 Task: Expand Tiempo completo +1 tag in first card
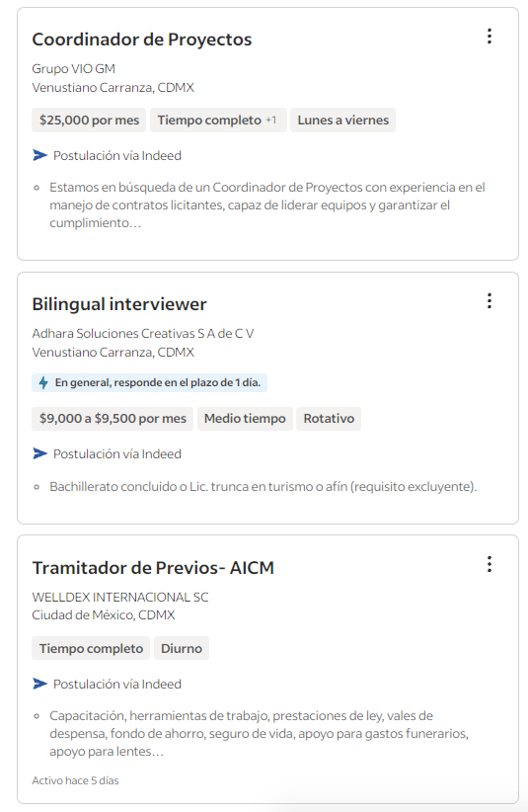point(218,121)
